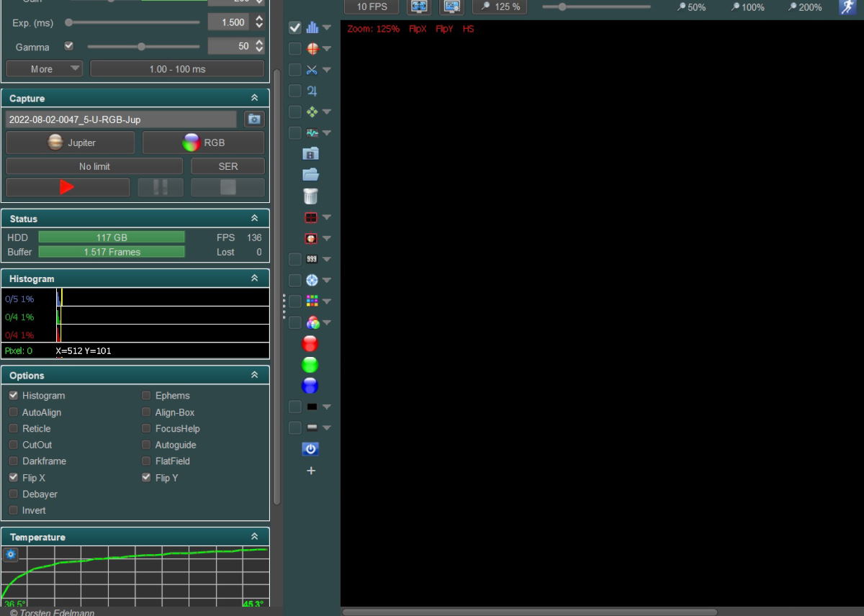Enable the Darkframe checkbox

(14, 461)
